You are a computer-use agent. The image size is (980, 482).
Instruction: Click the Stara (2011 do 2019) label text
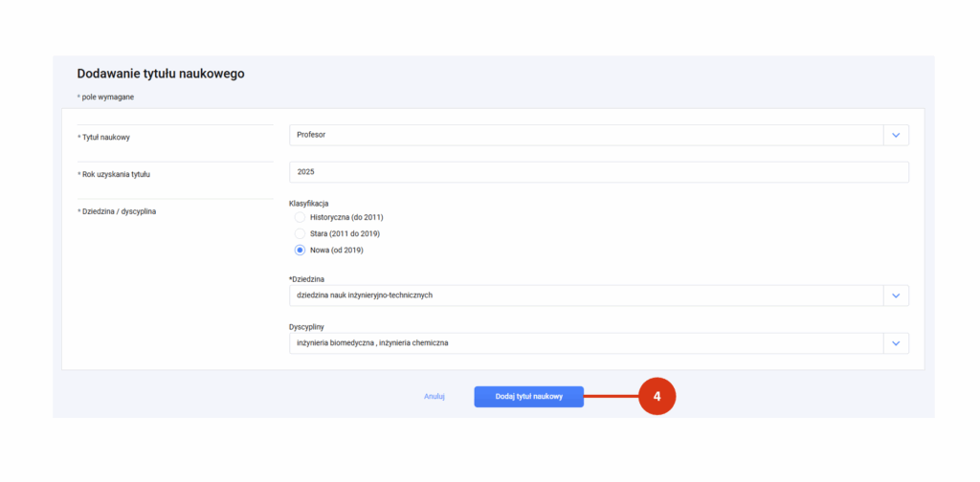345,233
